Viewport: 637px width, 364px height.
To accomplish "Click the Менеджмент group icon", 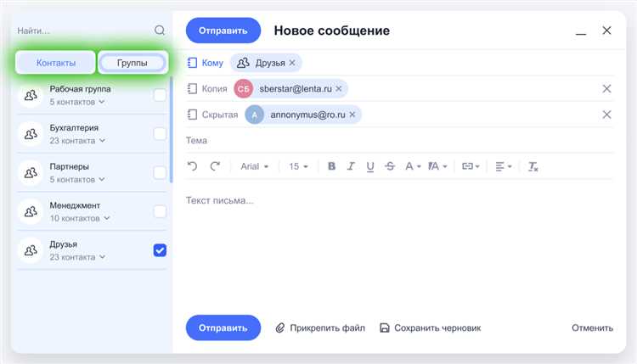I will click(31, 211).
